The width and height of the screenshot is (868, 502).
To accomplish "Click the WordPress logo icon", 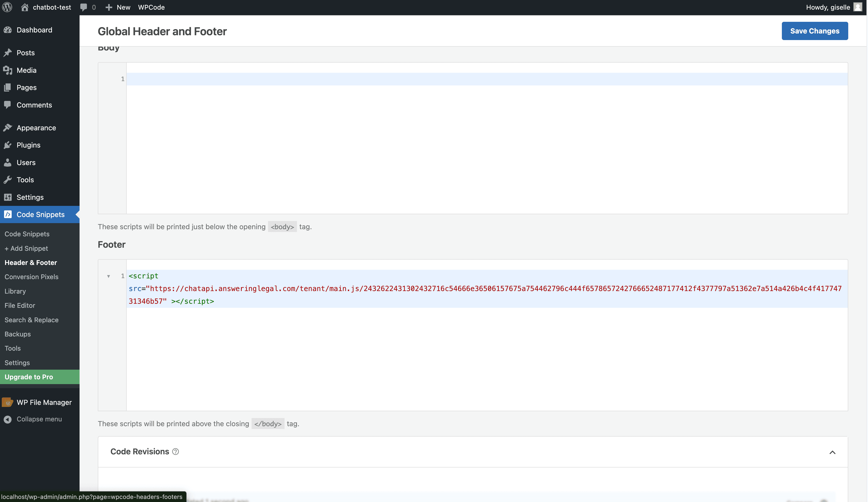I will click(7, 7).
